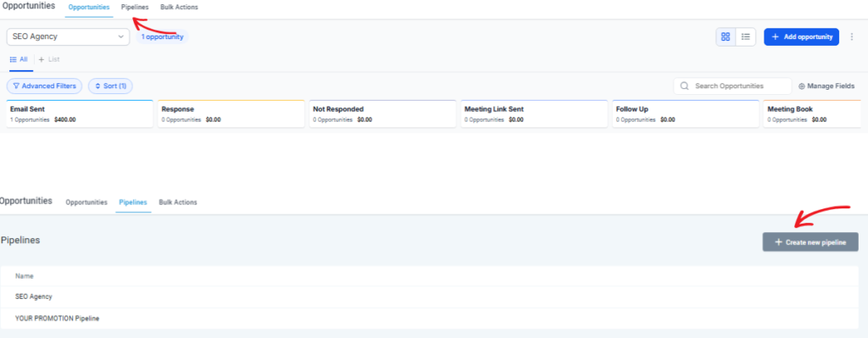
Task: Select the Follow Up stage column
Action: pos(686,114)
